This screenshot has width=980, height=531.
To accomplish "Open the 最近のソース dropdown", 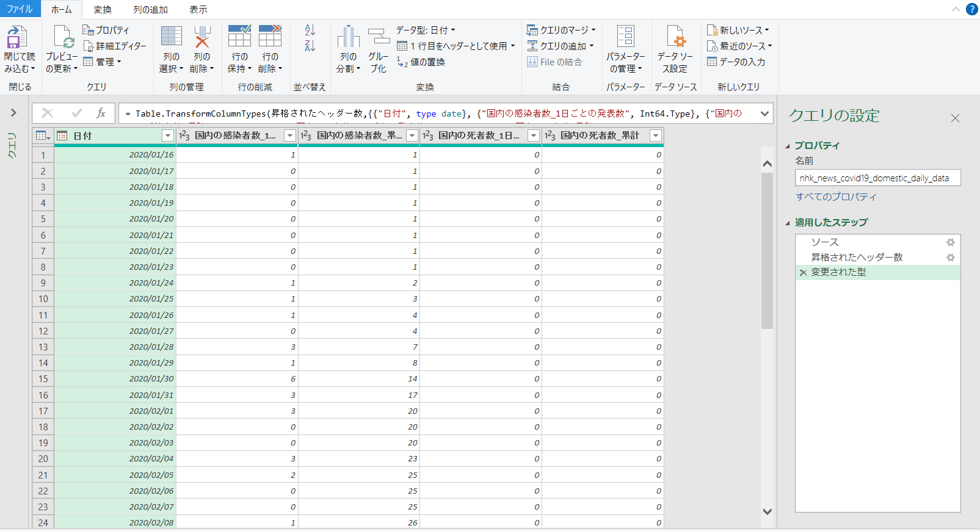I will click(739, 46).
